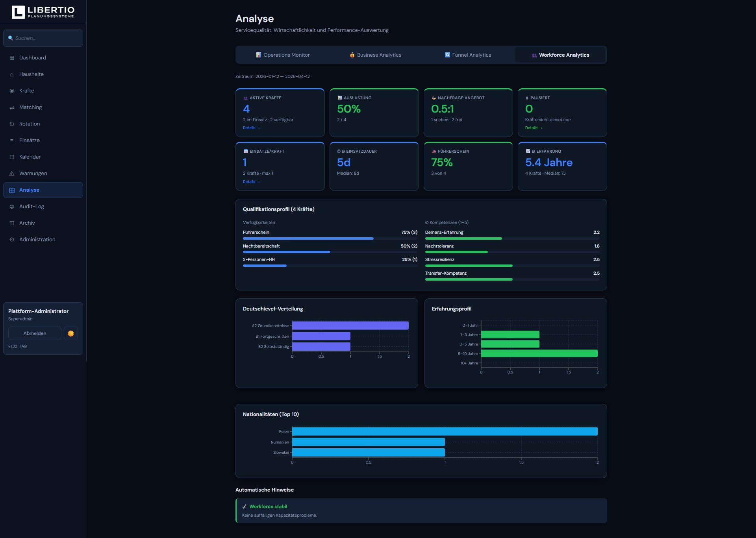
Task: Open the Warnungen section
Action: coord(33,173)
